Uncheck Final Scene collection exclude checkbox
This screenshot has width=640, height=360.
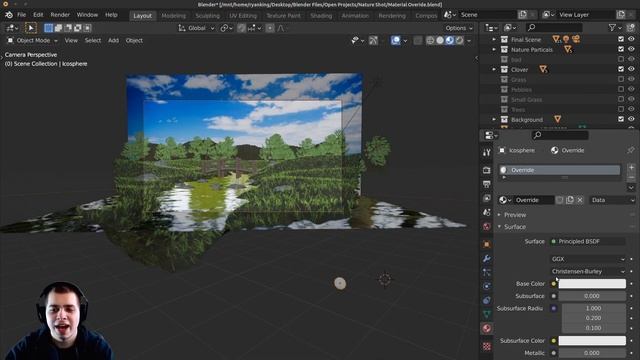point(621,39)
